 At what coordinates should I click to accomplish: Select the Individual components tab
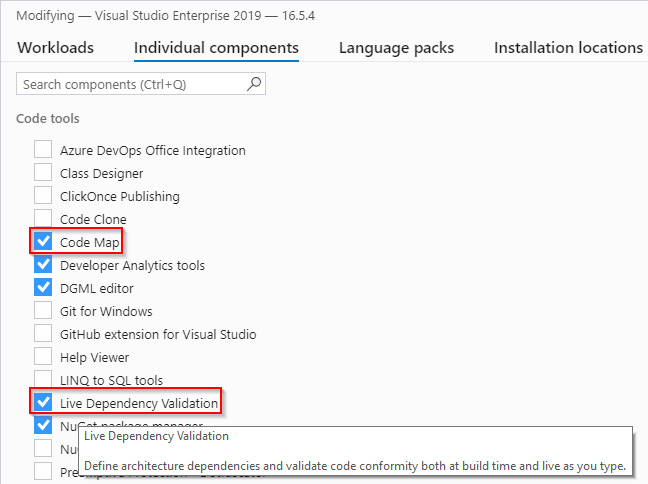coord(216,48)
